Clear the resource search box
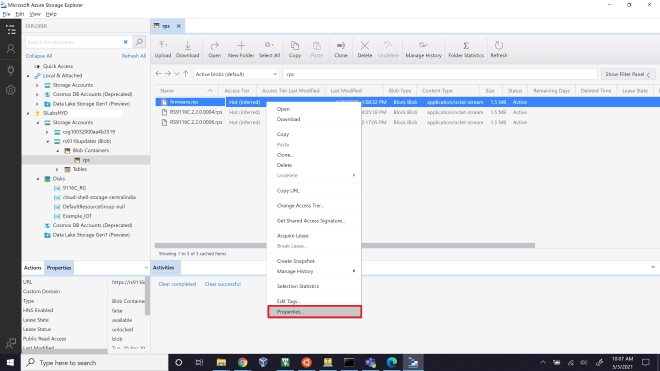The height and width of the screenshot is (371, 660). 125,42
